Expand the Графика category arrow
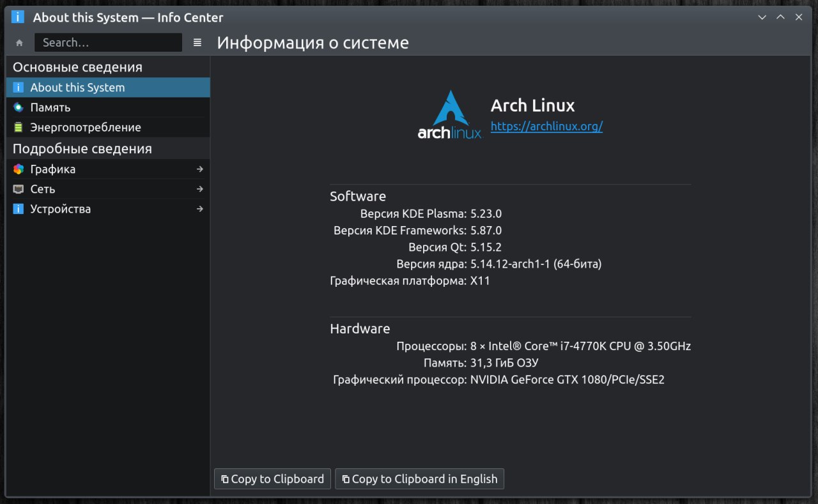818x504 pixels. [x=200, y=169]
